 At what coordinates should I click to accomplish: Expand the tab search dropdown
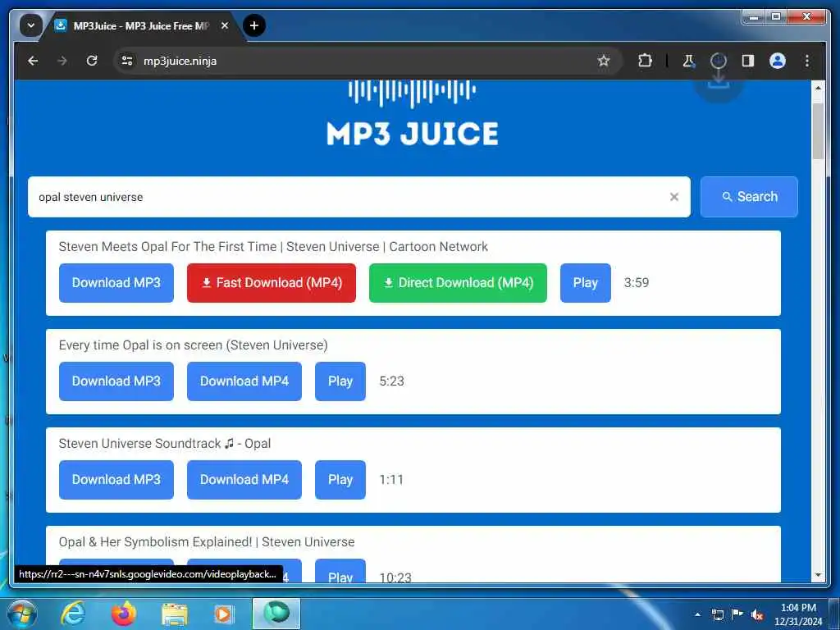[31, 25]
